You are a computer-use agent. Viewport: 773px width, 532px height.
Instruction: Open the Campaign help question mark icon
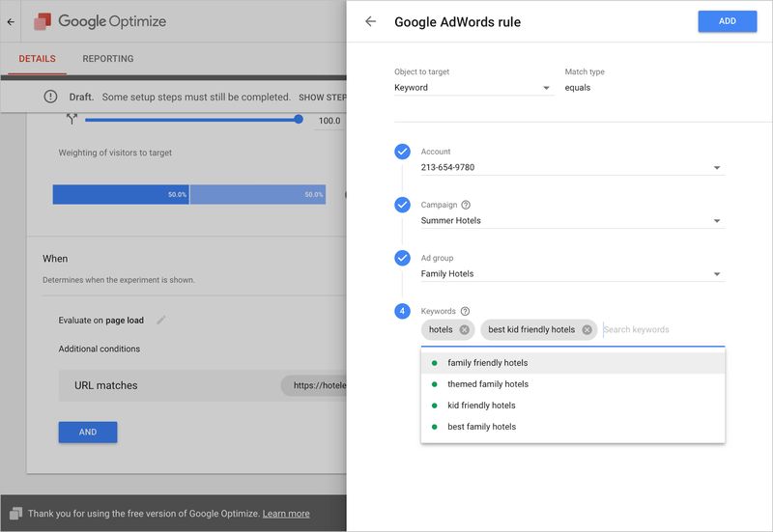[466, 205]
